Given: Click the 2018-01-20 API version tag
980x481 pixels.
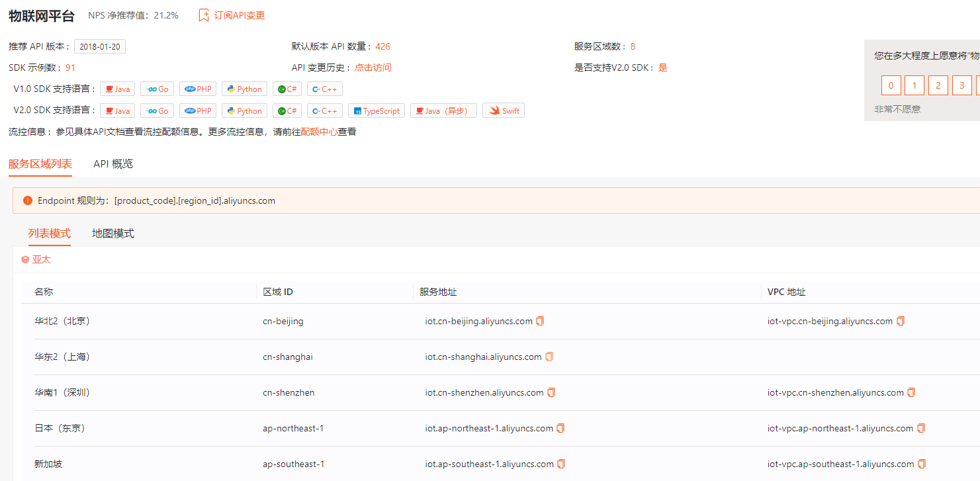Looking at the screenshot, I should coord(100,46).
